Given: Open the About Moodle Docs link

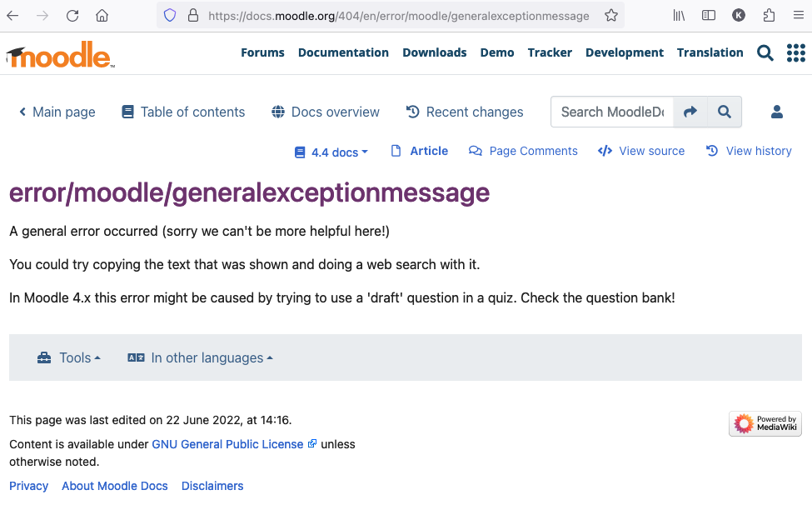Looking at the screenshot, I should (115, 487).
